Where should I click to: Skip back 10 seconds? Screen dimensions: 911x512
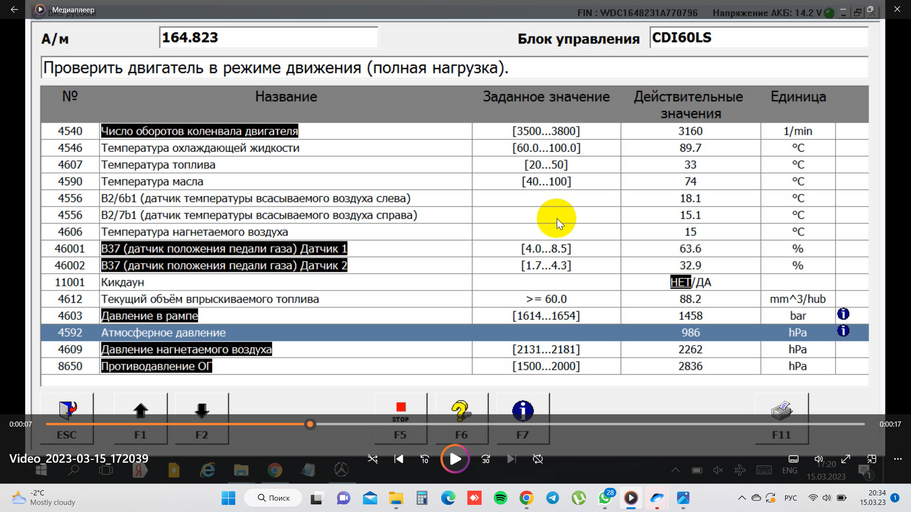(425, 459)
